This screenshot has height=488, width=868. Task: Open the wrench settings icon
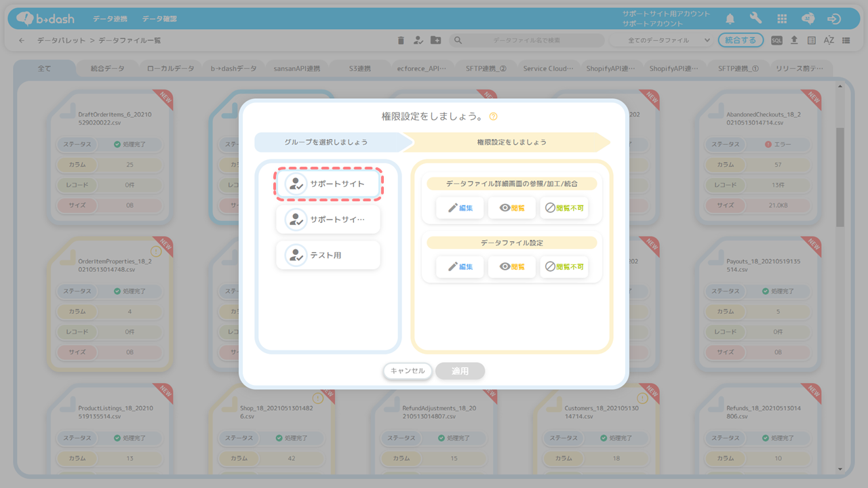coord(755,19)
